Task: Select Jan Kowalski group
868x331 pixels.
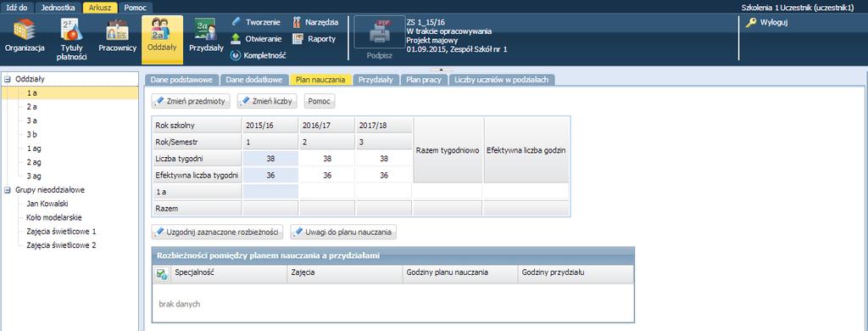Action: coord(47,204)
